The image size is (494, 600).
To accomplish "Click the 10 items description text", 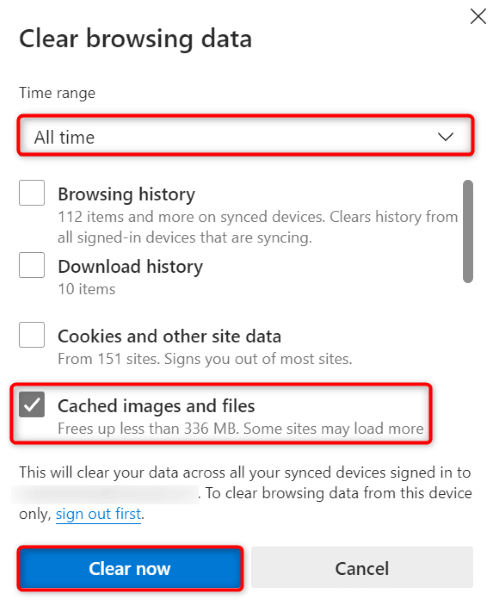I will pyautogui.click(x=86, y=289).
